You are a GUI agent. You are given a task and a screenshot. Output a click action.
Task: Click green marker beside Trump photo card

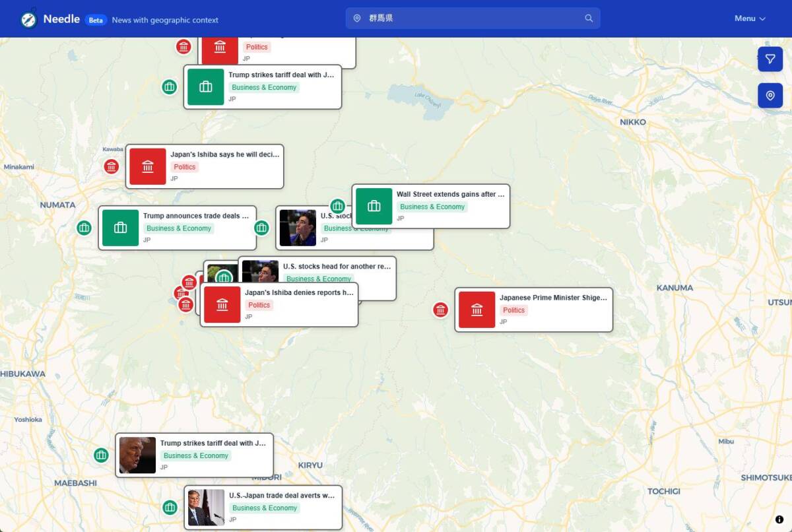[x=101, y=455]
